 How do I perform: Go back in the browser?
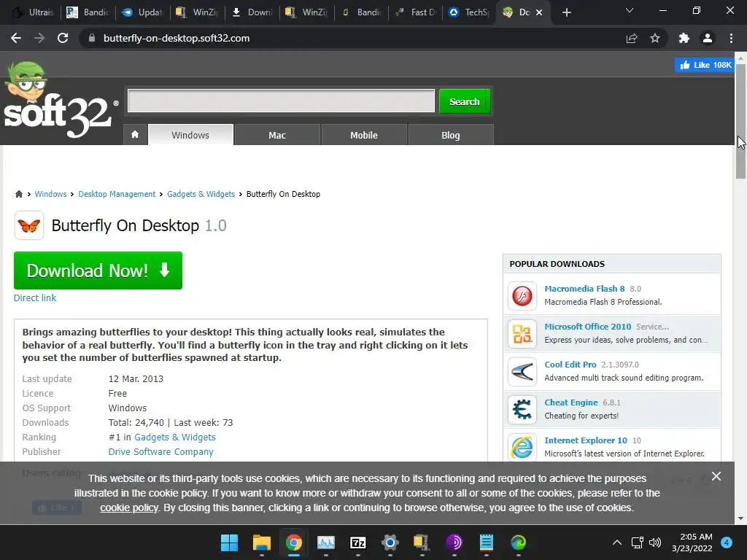pyautogui.click(x=16, y=38)
